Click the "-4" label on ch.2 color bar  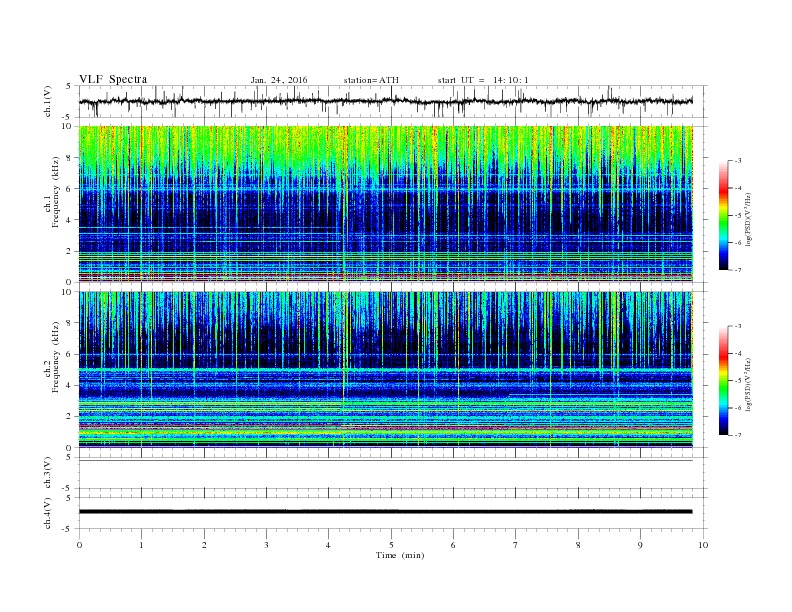[738, 353]
